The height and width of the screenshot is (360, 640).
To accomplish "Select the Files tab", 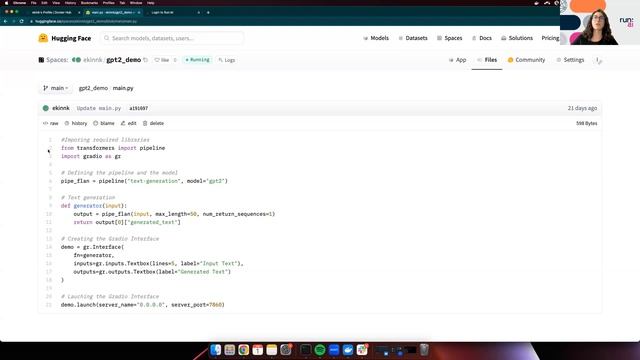I will (x=487, y=60).
